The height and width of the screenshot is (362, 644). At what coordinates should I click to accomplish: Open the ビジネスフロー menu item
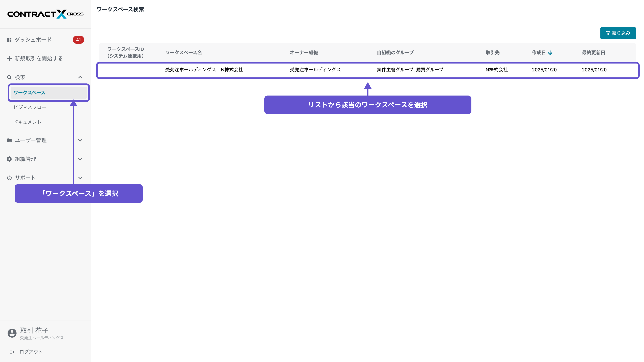coord(30,107)
